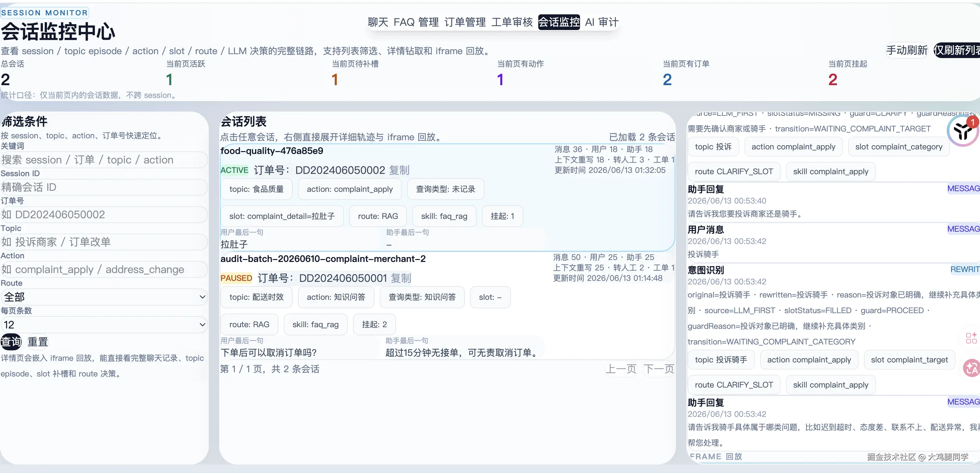Click the 'topic 投诉' chip in detail panel

(713, 147)
